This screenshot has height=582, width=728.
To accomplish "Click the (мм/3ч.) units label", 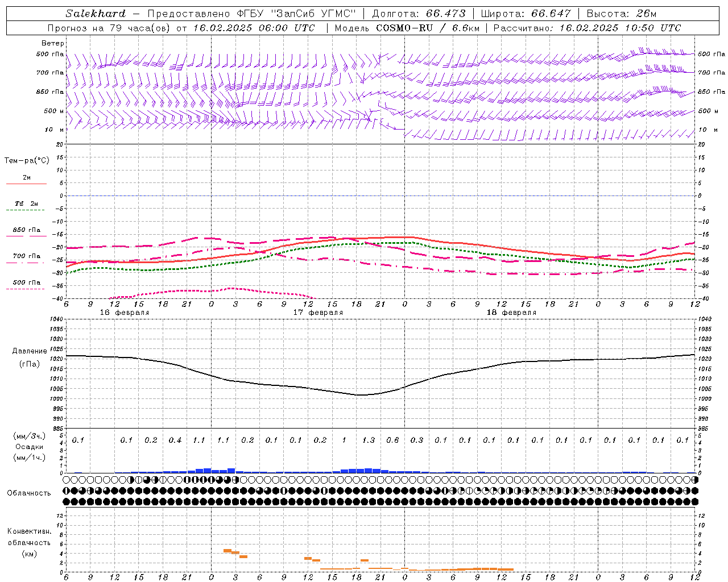I will tap(29, 436).
